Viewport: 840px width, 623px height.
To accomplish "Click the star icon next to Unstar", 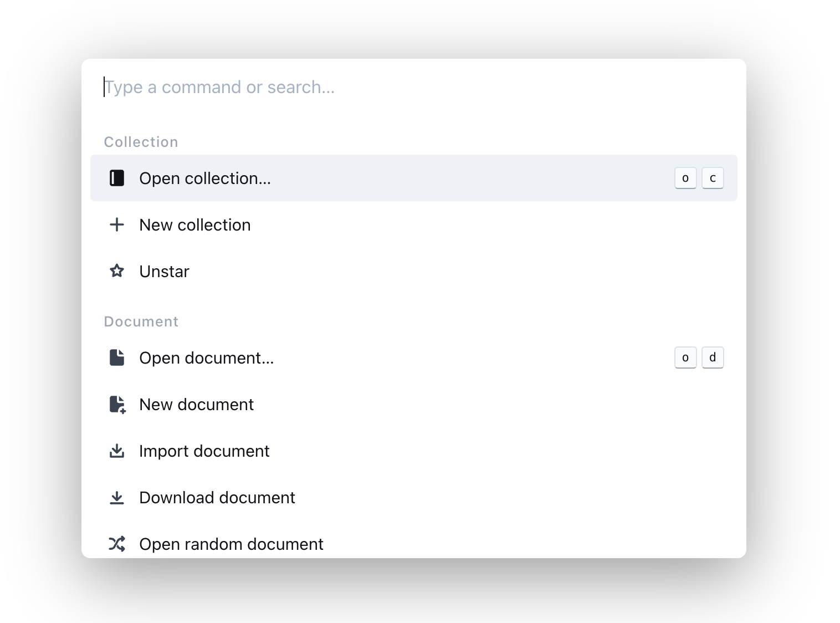I will [x=117, y=271].
